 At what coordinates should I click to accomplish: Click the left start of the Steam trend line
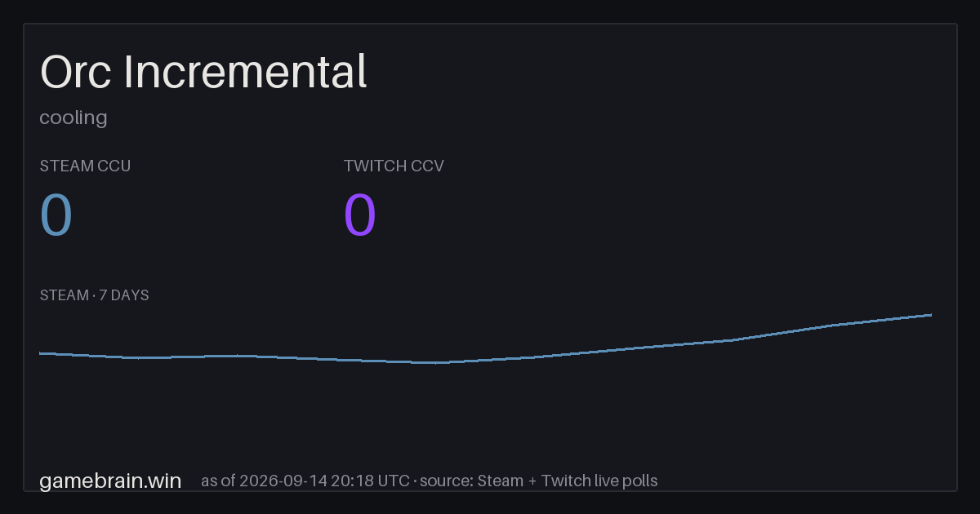point(41,353)
